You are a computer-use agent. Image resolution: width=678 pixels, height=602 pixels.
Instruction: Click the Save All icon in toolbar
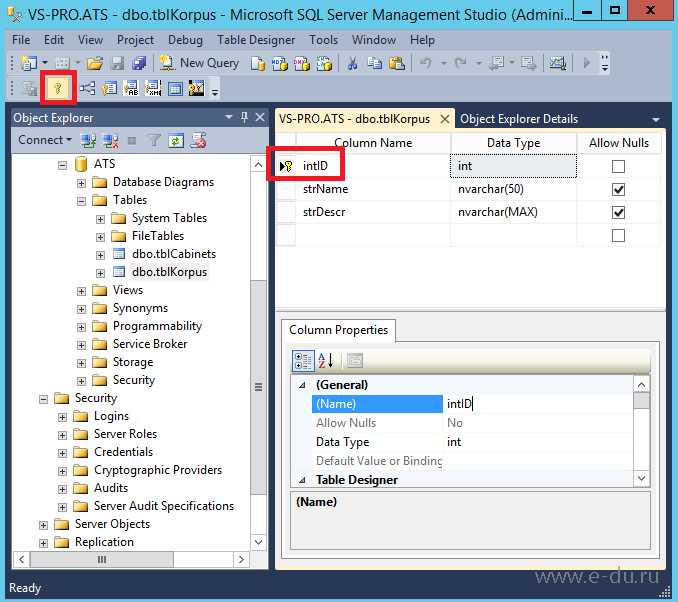pyautogui.click(x=139, y=63)
